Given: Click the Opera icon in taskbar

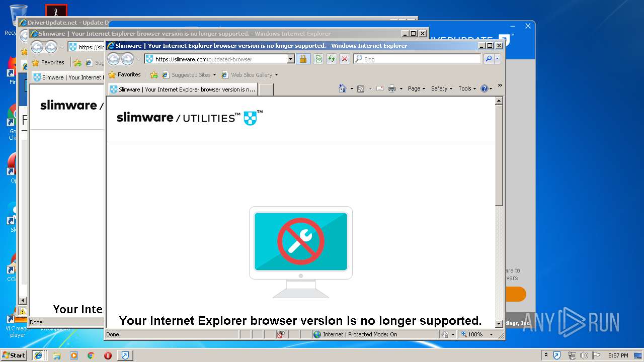Looking at the screenshot, I should (108, 355).
